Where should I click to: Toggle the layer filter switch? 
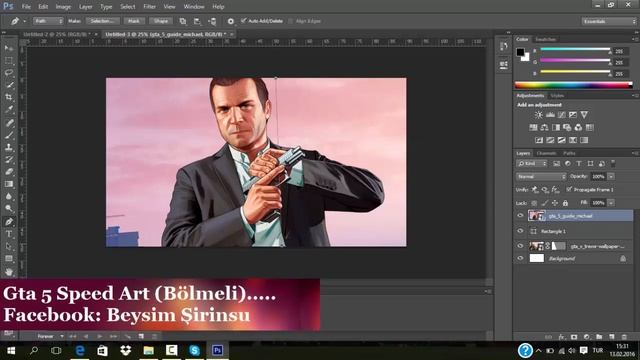pos(613,163)
